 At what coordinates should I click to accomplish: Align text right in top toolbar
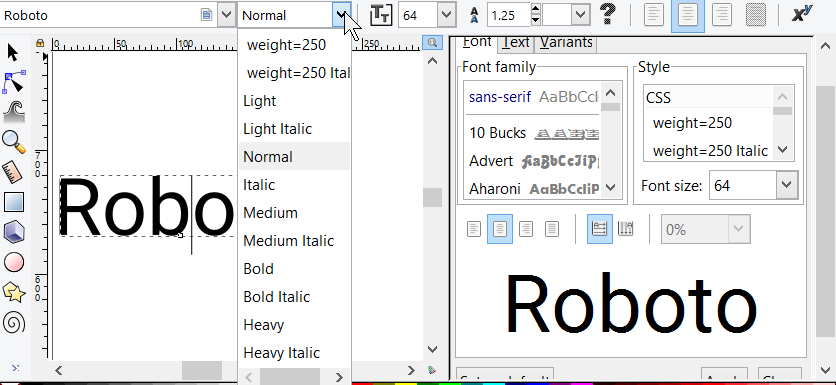(x=722, y=15)
